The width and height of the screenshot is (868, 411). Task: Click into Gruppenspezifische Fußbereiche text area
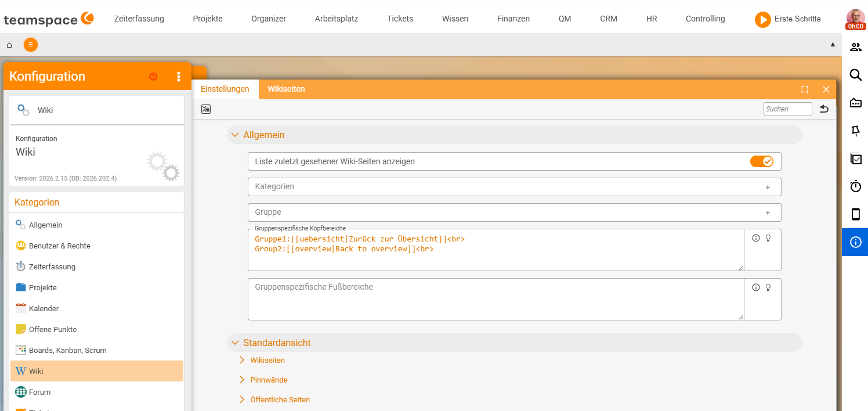click(x=496, y=299)
